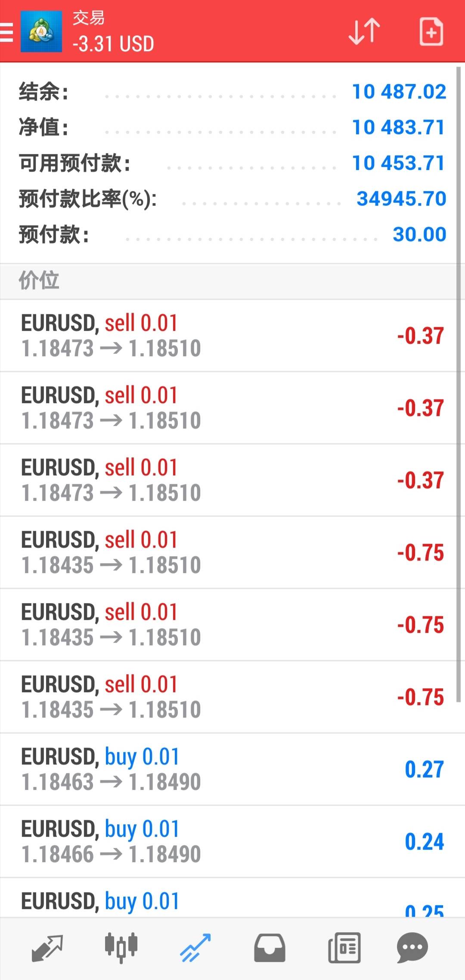The image size is (465, 980).
Task: Open the hamburger side menu
Action: [7, 32]
